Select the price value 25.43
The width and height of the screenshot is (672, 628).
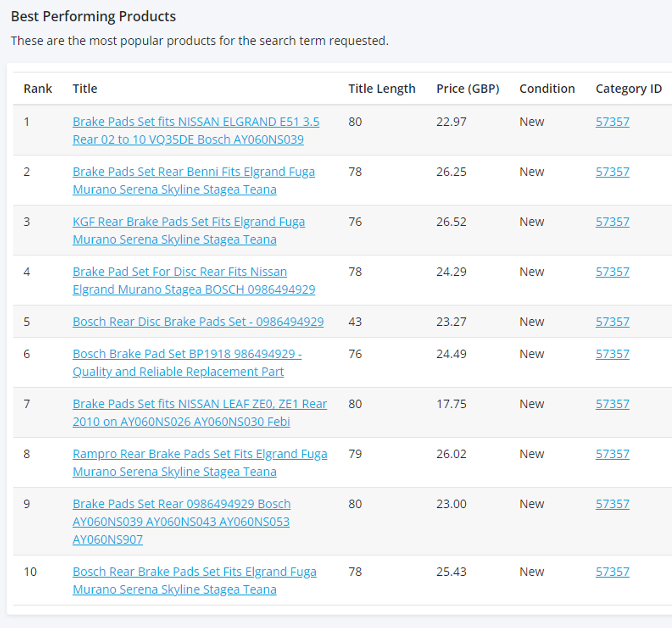click(451, 572)
